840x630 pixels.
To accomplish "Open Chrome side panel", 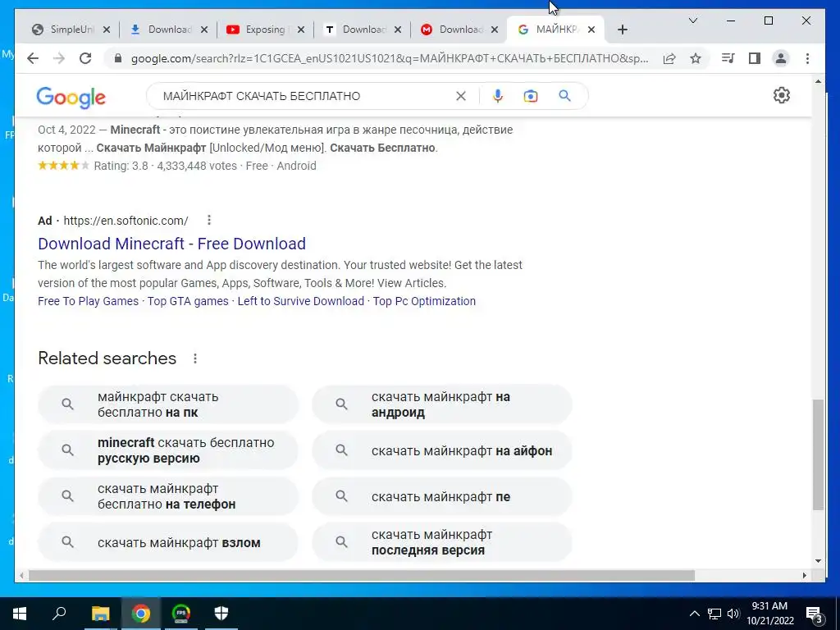I will 755,58.
